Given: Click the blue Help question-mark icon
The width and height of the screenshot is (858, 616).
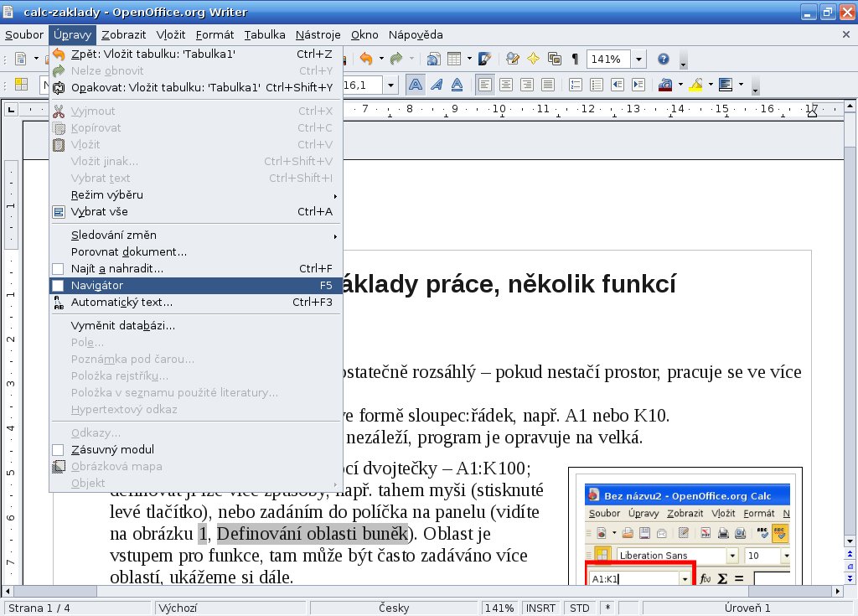Looking at the screenshot, I should [x=664, y=59].
